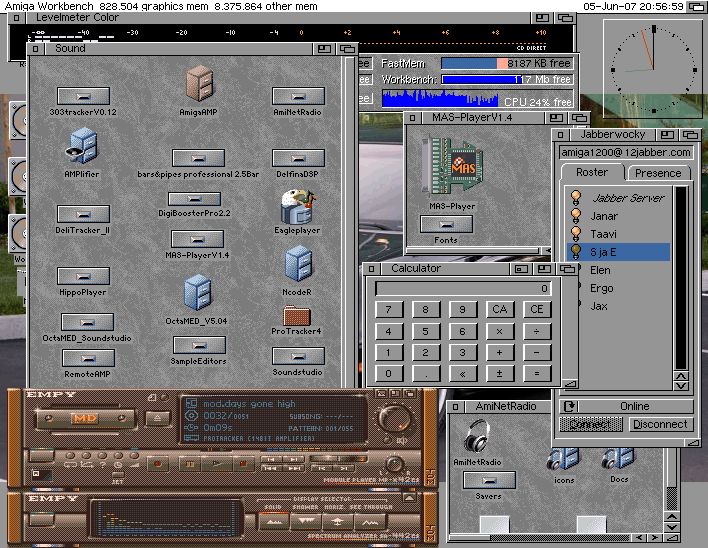Screen dimensions: 708x548
Task: Select the 303trackerV0.12 drawer icon
Action: [84, 96]
